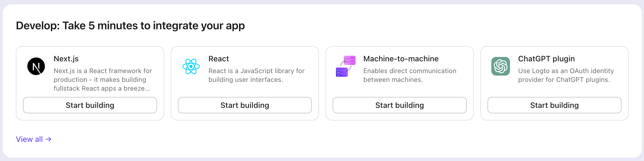Select the Next.js card title
The height and width of the screenshot is (161, 644).
point(66,59)
